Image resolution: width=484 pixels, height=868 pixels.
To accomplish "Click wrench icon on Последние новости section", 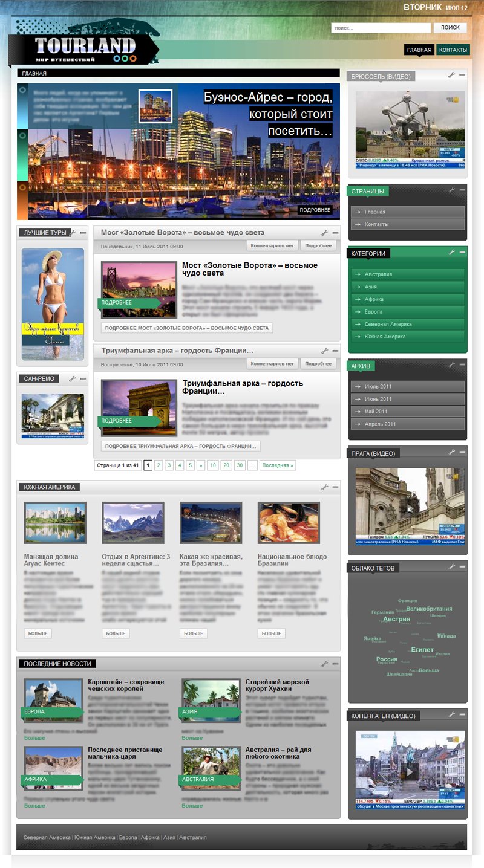I will click(325, 663).
